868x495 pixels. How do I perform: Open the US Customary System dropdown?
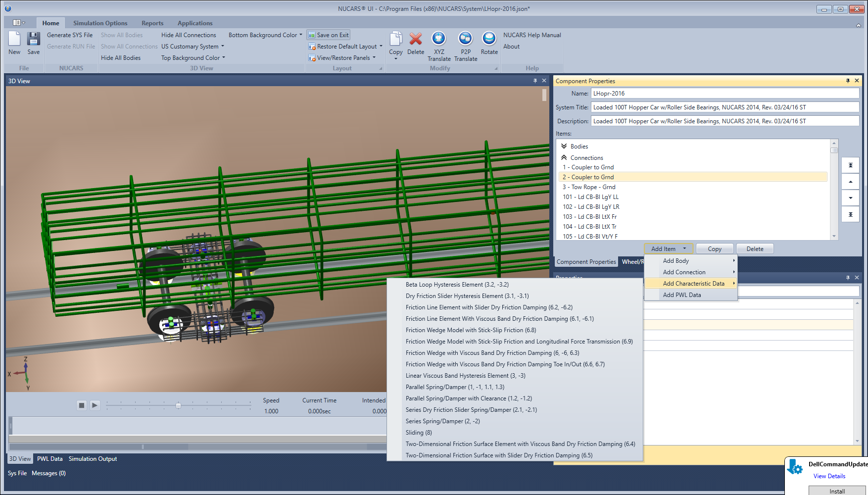click(x=193, y=46)
